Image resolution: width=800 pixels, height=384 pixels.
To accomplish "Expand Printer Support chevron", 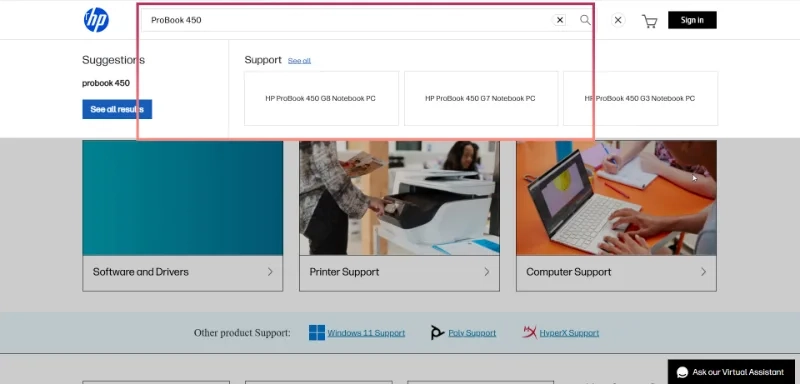I will (x=487, y=272).
